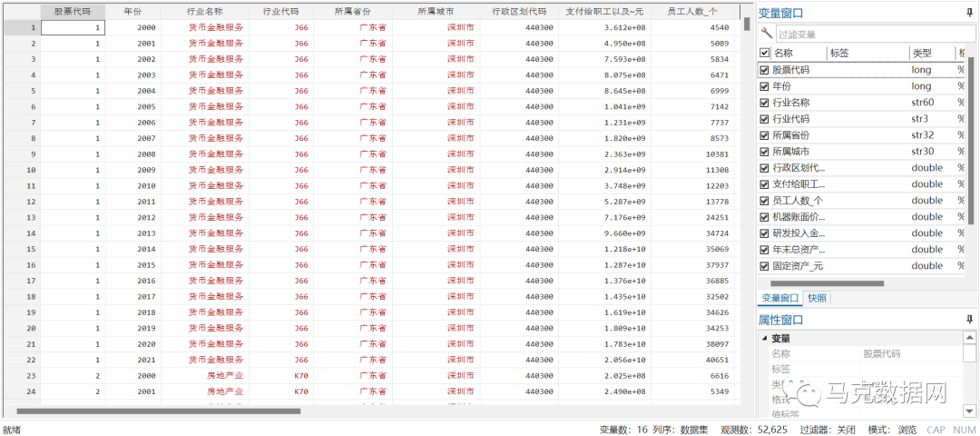Click the employee count cell 6616
The image size is (980, 436).
pyautogui.click(x=692, y=376)
